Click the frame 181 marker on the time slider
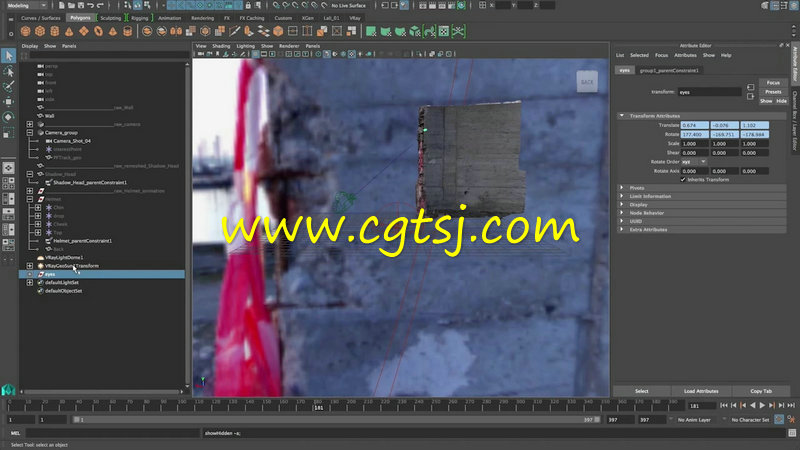This screenshot has height=450, width=800. [318, 407]
